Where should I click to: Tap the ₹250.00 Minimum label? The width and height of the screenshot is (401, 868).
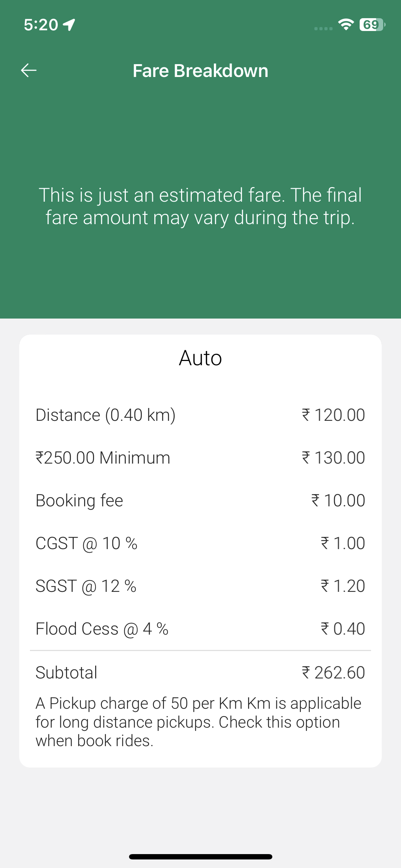pyautogui.click(x=103, y=458)
